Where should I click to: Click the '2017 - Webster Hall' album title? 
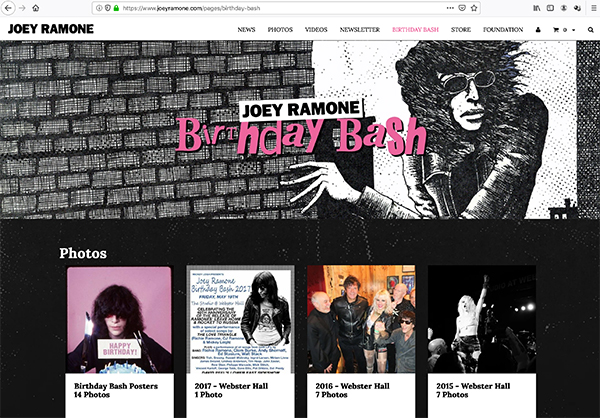click(x=231, y=386)
